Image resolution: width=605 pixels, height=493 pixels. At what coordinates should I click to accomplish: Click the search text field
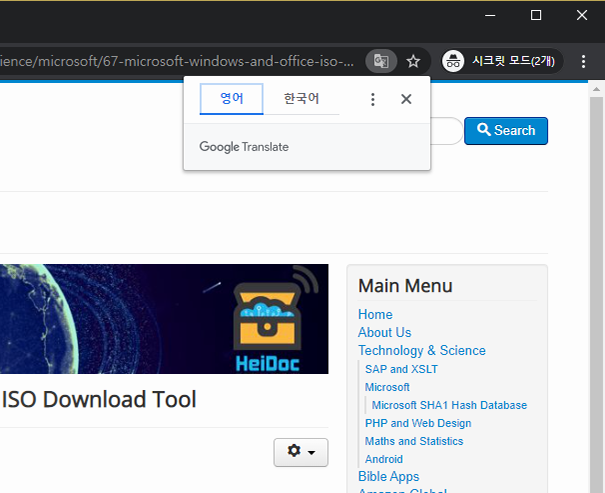coord(446,131)
